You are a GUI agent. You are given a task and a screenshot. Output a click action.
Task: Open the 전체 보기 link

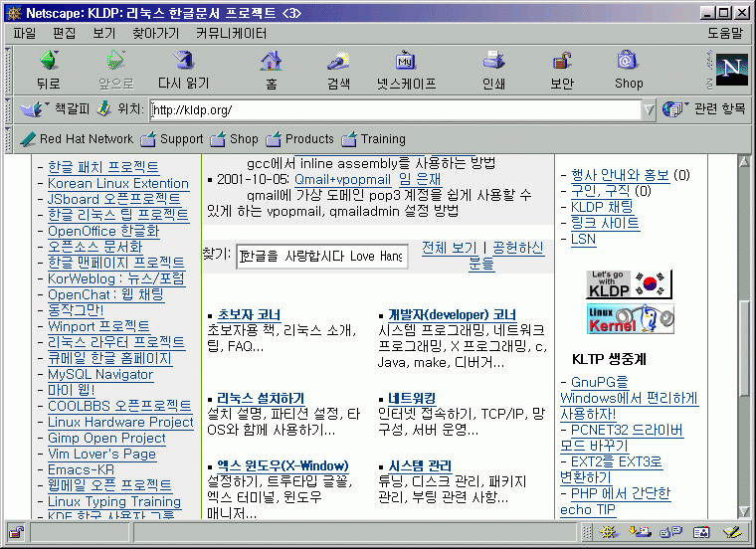(449, 248)
